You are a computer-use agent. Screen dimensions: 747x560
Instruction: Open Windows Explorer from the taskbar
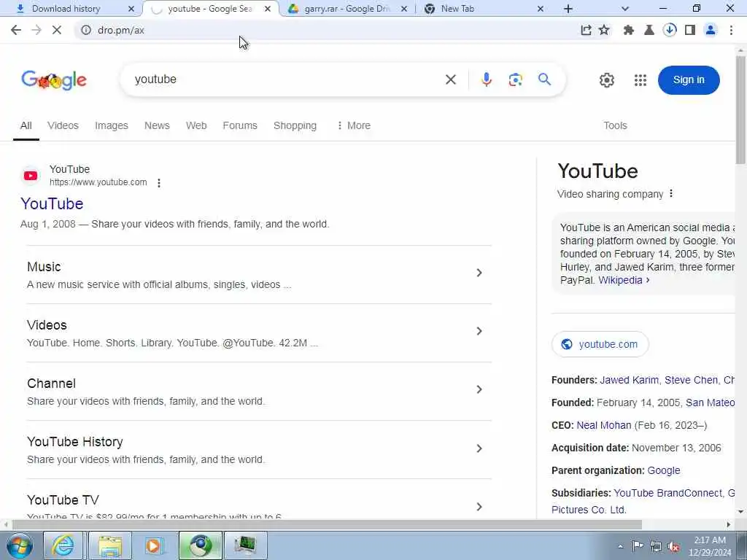(x=110, y=545)
